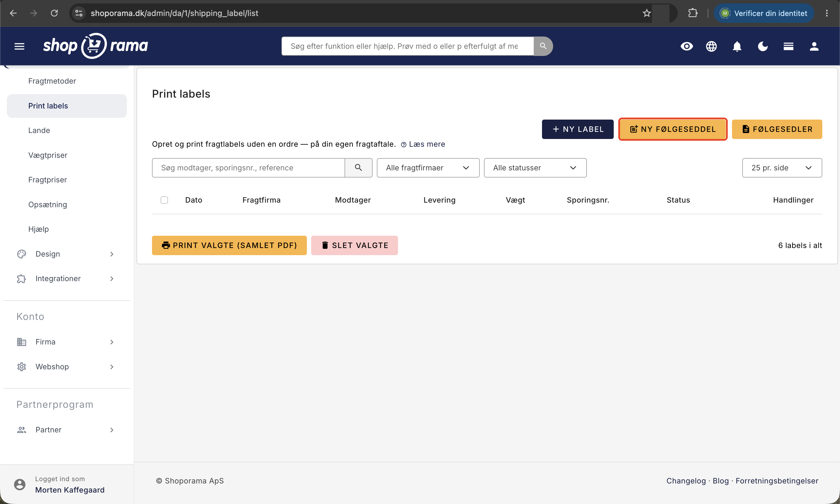Open the hamburger menu in the header

[19, 46]
